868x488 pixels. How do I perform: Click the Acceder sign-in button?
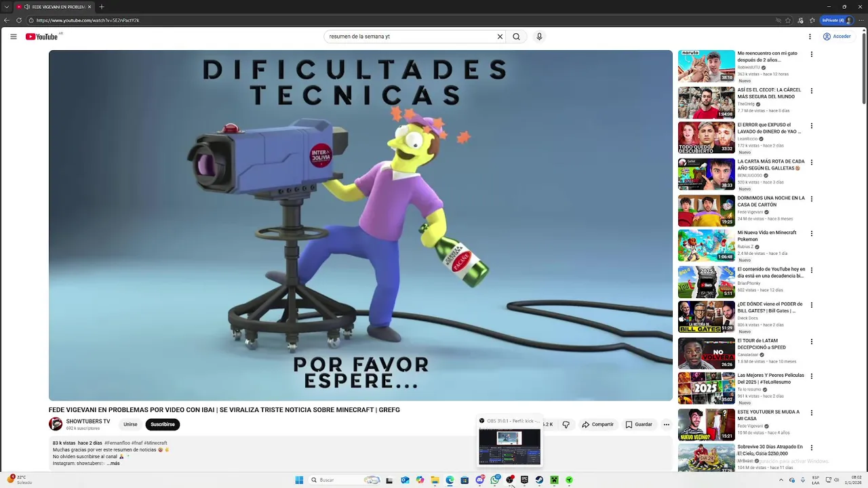[837, 37]
